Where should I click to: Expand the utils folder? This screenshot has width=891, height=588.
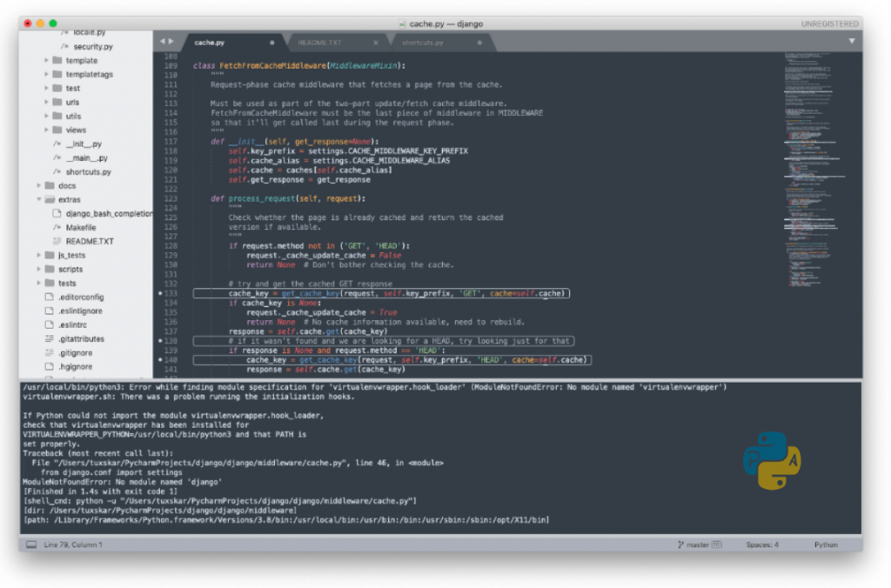pyautogui.click(x=47, y=116)
